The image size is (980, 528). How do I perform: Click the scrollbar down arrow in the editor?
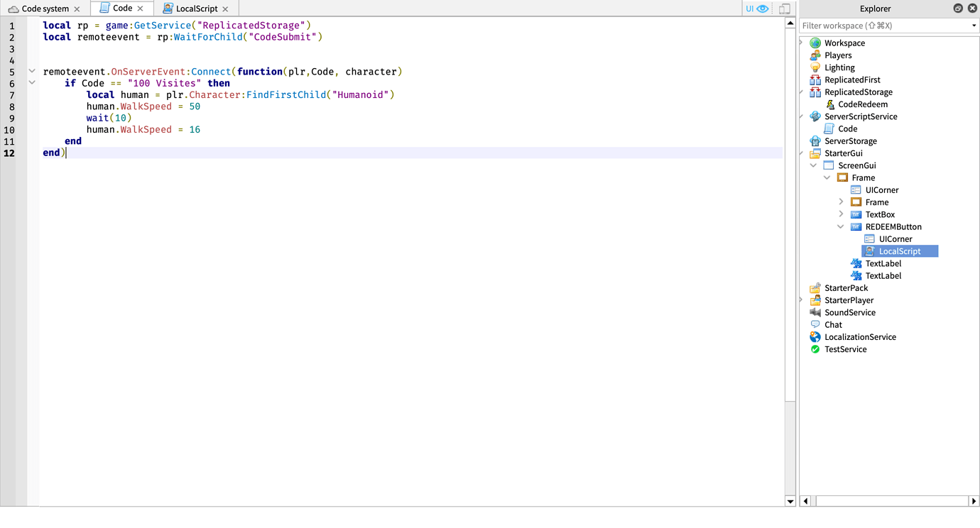[x=790, y=500]
